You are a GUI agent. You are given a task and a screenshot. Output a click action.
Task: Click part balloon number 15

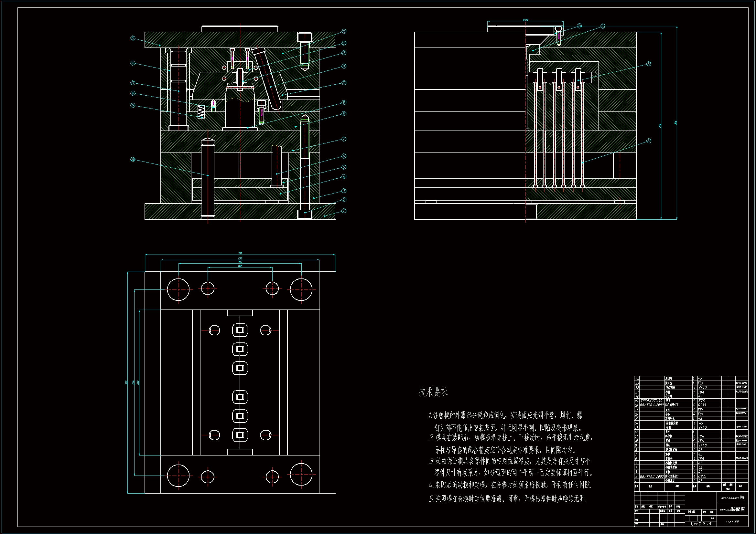(x=133, y=38)
